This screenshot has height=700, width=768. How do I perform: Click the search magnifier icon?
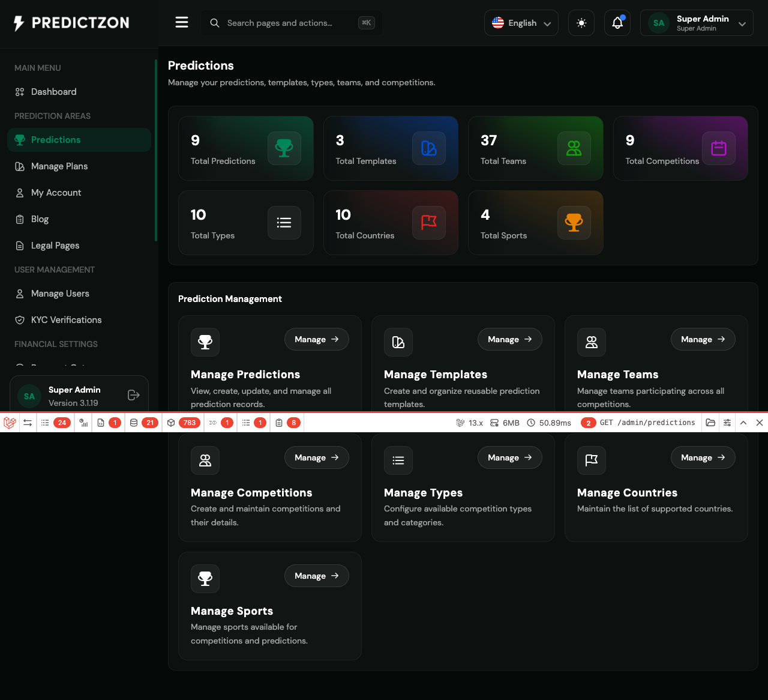click(x=214, y=23)
